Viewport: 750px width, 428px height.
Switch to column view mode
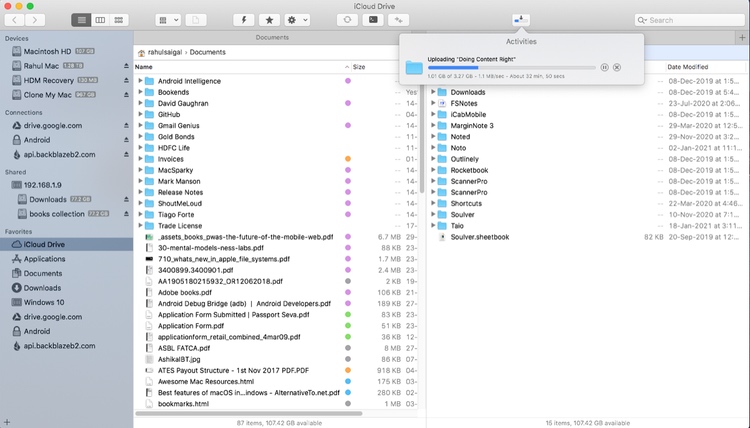coord(100,19)
